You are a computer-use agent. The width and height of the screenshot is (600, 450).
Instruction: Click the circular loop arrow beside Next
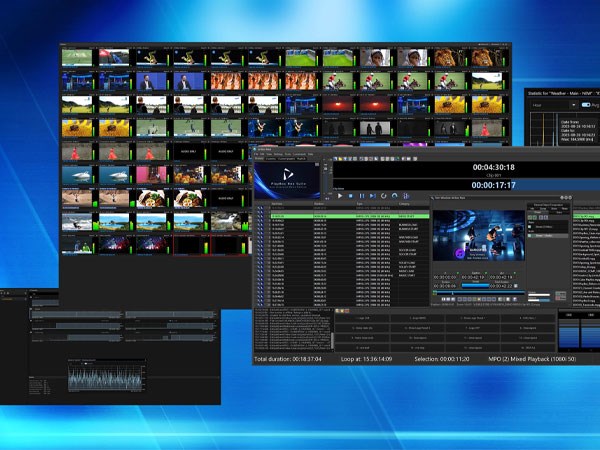pos(383,196)
